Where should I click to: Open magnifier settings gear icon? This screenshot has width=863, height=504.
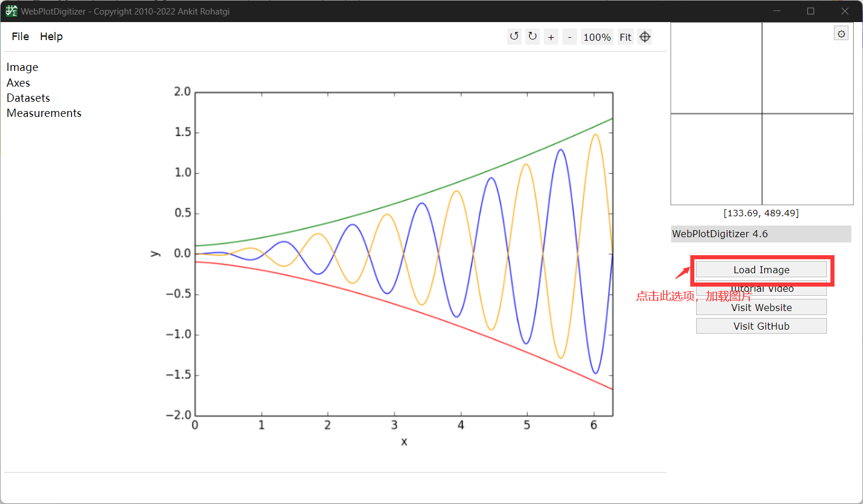coord(841,34)
